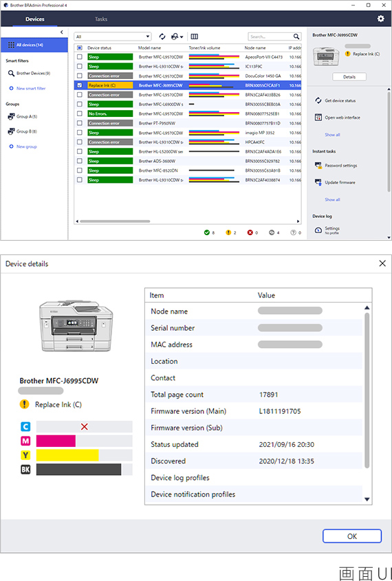Image resolution: width=392 pixels, height=581 pixels.
Task: Click the Device log Settings icon
Action: [x=318, y=230]
